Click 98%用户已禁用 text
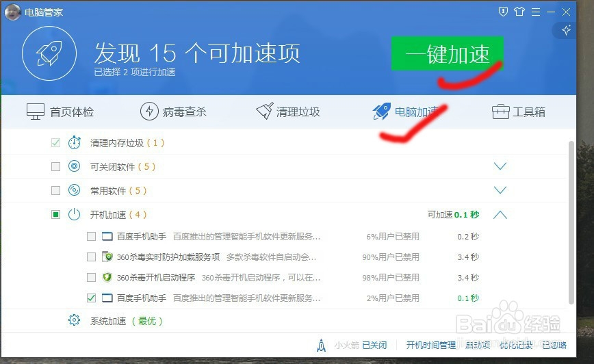The image size is (594, 364). (x=391, y=278)
